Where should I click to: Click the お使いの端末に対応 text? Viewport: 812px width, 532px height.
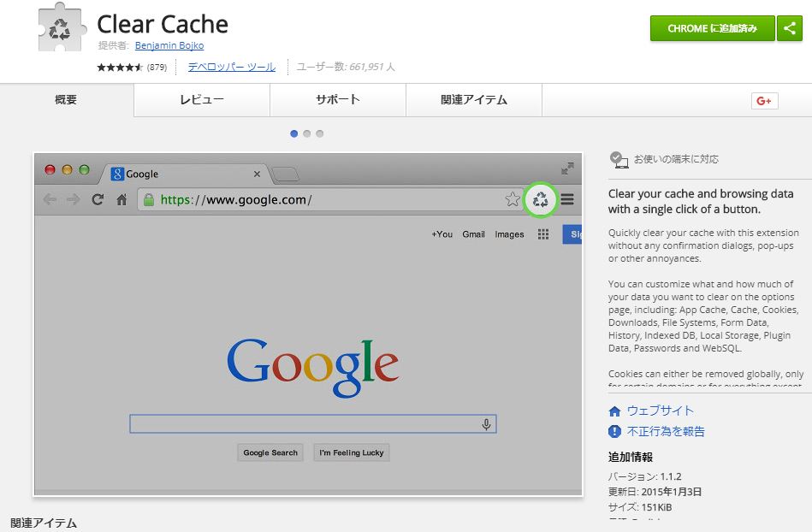(676, 159)
